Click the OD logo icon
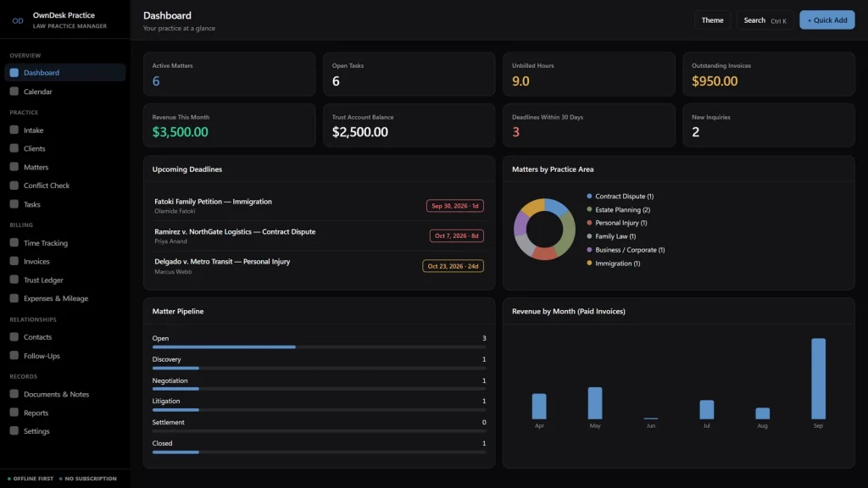 18,20
